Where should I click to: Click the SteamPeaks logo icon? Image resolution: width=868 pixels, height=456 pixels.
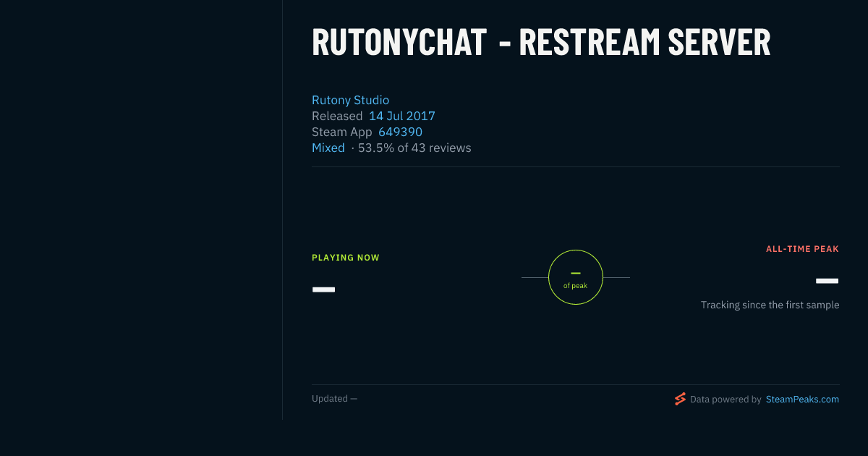pyautogui.click(x=680, y=399)
